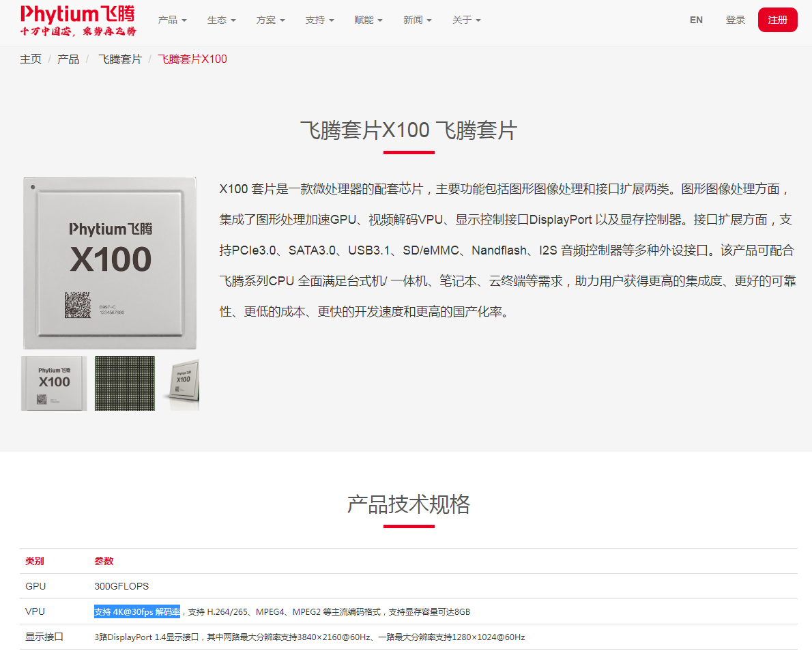Expand the 赋能 dropdown menu
Screen dimensions: 812x651
[368, 20]
